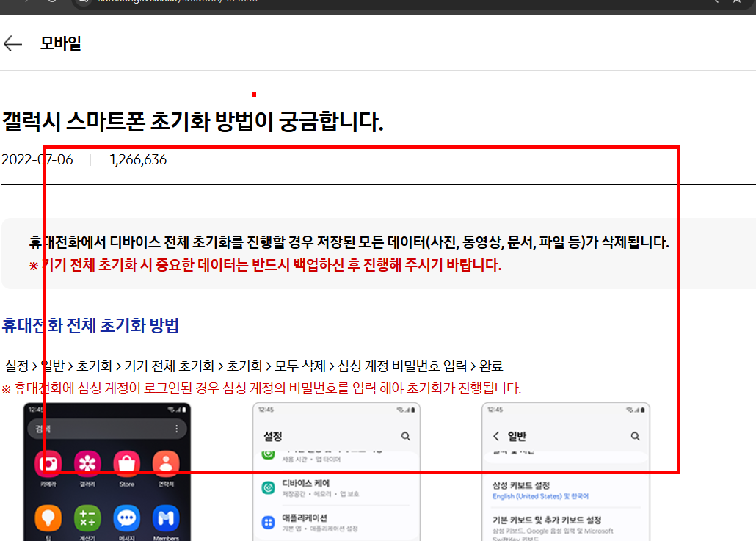Open the three-dot menu in 검색 bar
This screenshot has width=756, height=541.
[x=175, y=428]
